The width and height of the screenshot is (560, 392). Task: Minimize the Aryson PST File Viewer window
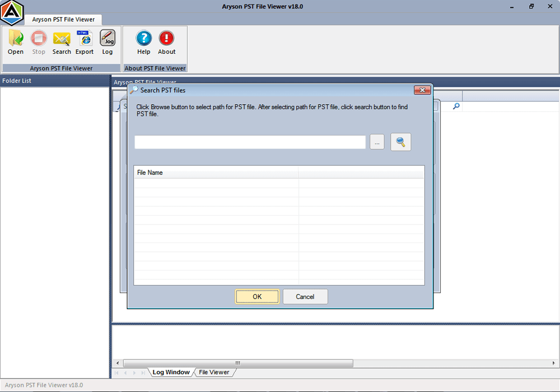(x=512, y=6)
